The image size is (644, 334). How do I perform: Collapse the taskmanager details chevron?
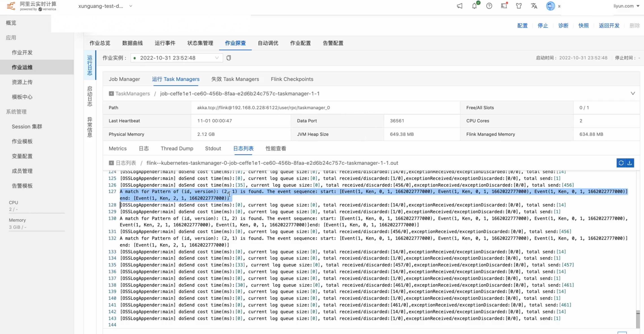click(x=633, y=94)
